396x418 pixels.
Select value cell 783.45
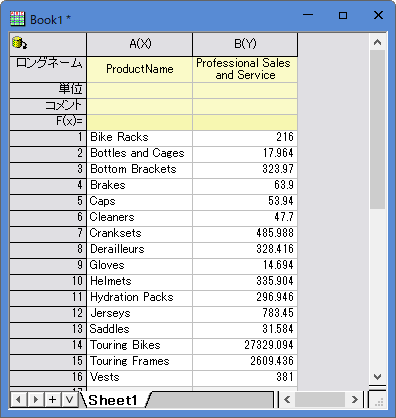click(245, 314)
